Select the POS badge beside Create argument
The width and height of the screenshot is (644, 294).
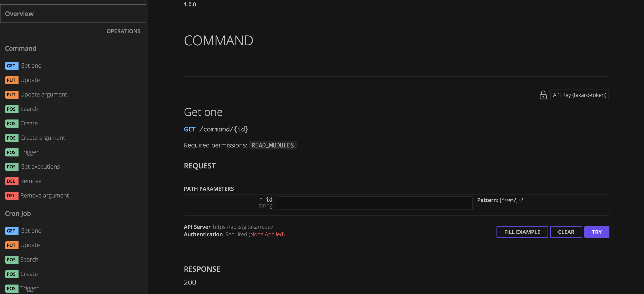(11, 138)
